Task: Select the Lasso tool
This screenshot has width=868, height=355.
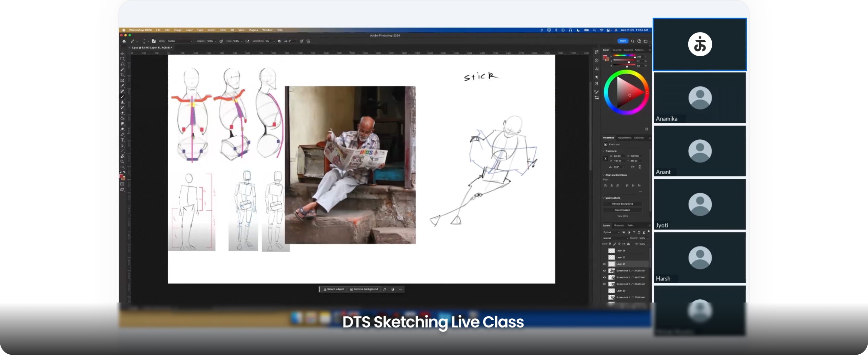Action: pos(122,64)
